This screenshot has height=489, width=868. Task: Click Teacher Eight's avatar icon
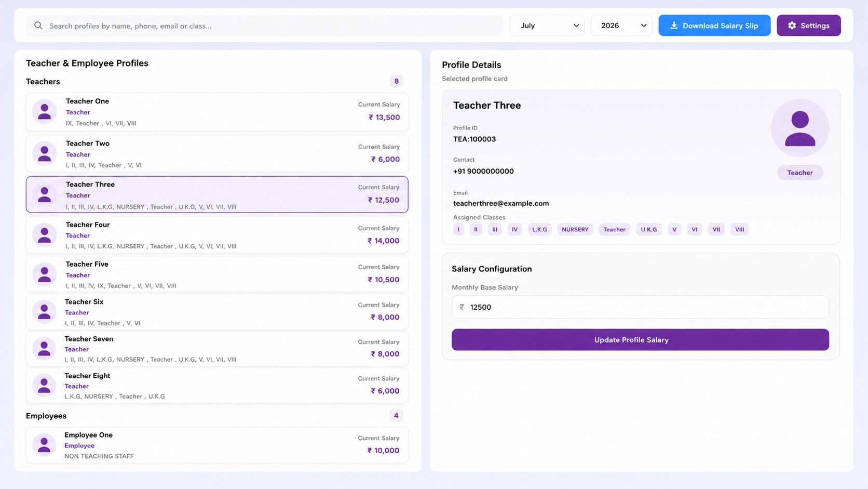pos(44,386)
